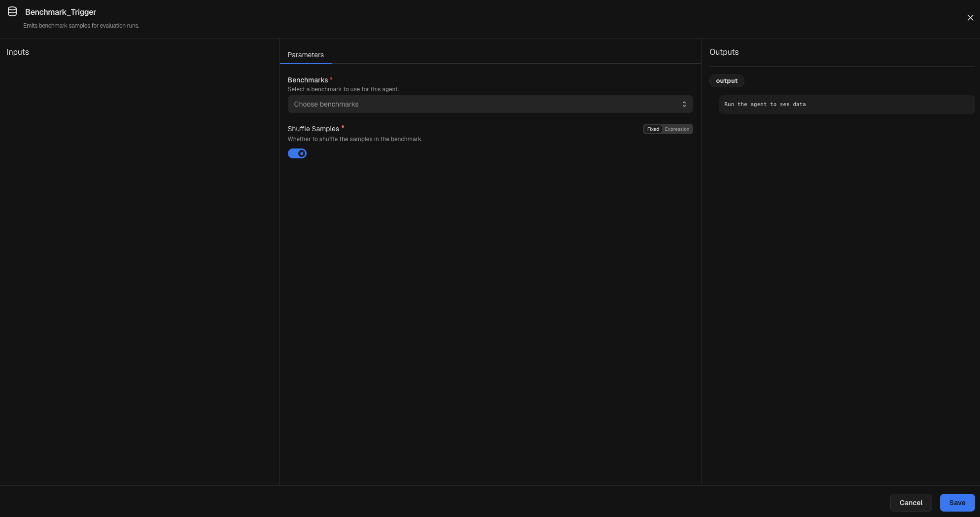980x517 pixels.
Task: Disable the Shuffle Samples toggle
Action: click(x=297, y=153)
